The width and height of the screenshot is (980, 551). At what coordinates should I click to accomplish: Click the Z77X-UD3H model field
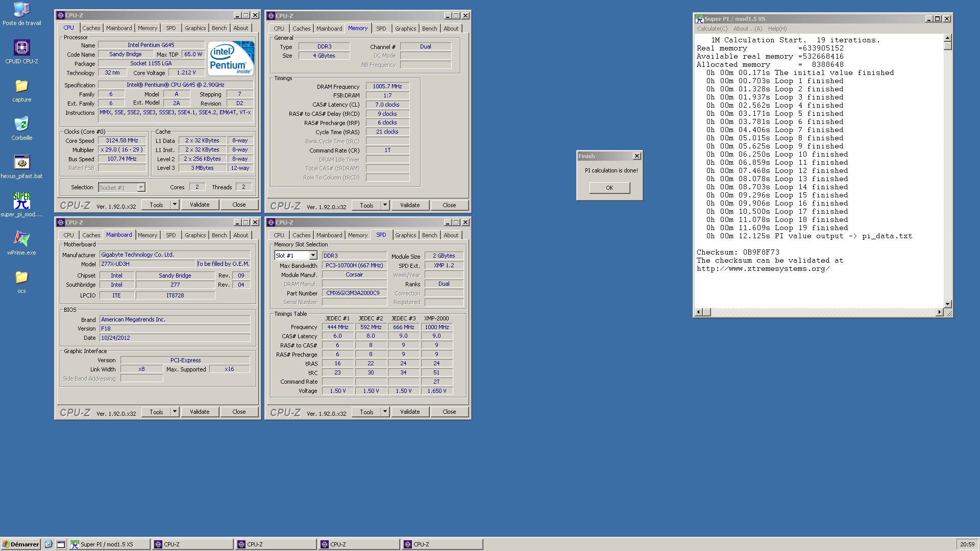click(x=148, y=264)
